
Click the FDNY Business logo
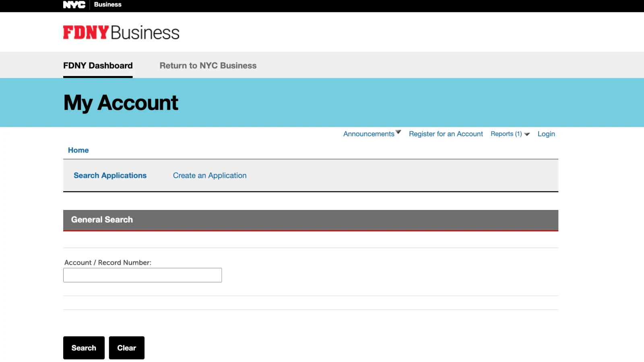[121, 33]
